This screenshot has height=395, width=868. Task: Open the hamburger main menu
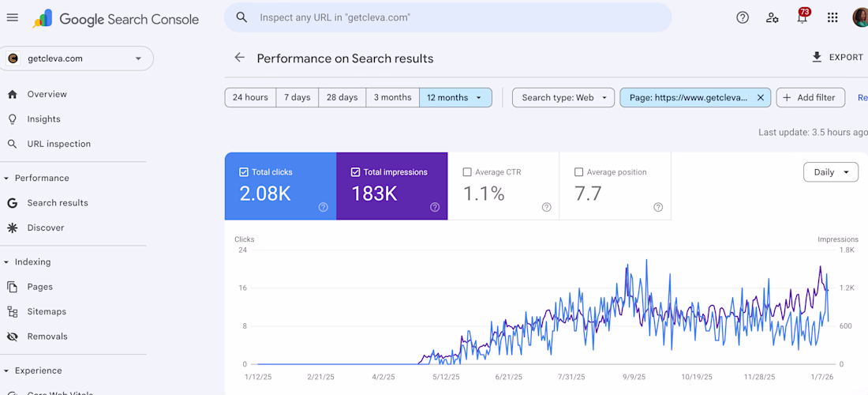(13, 17)
